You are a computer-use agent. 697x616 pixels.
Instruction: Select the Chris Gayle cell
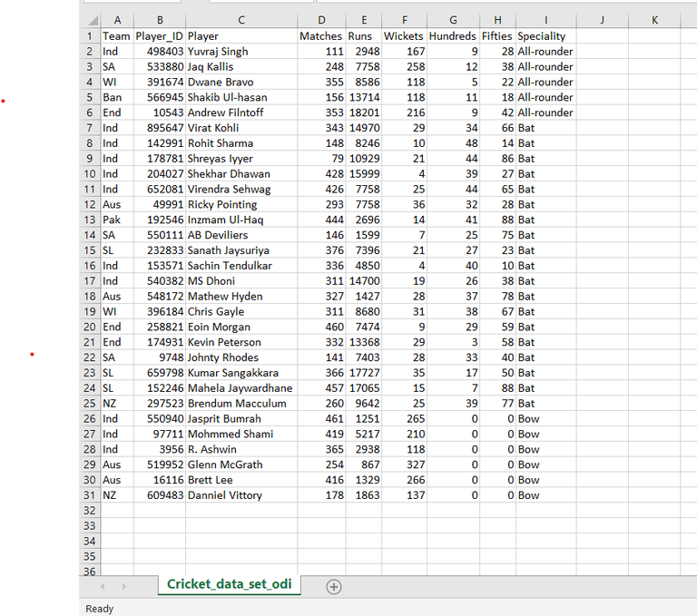tap(241, 311)
